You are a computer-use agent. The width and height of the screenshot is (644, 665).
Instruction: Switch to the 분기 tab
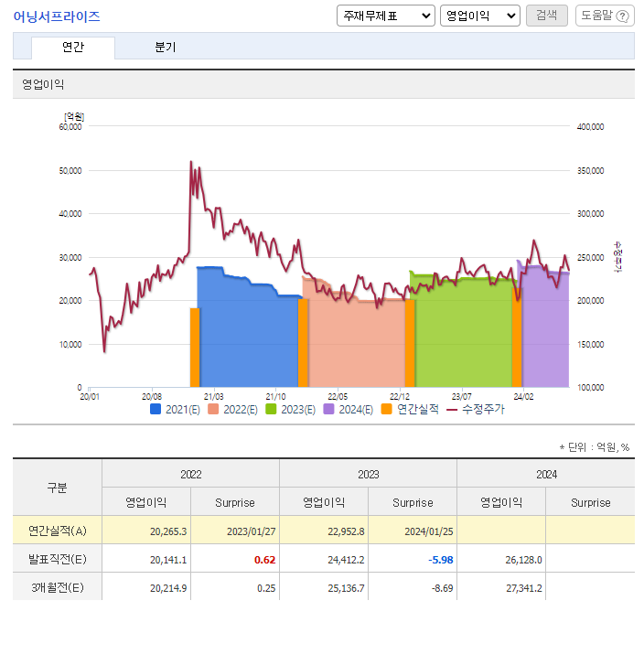[165, 47]
